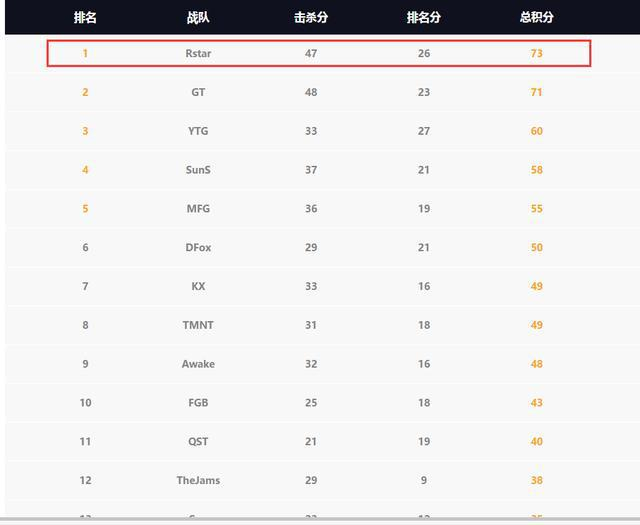The width and height of the screenshot is (640, 525).
Task: Click the SunS team name
Action: [x=198, y=170]
